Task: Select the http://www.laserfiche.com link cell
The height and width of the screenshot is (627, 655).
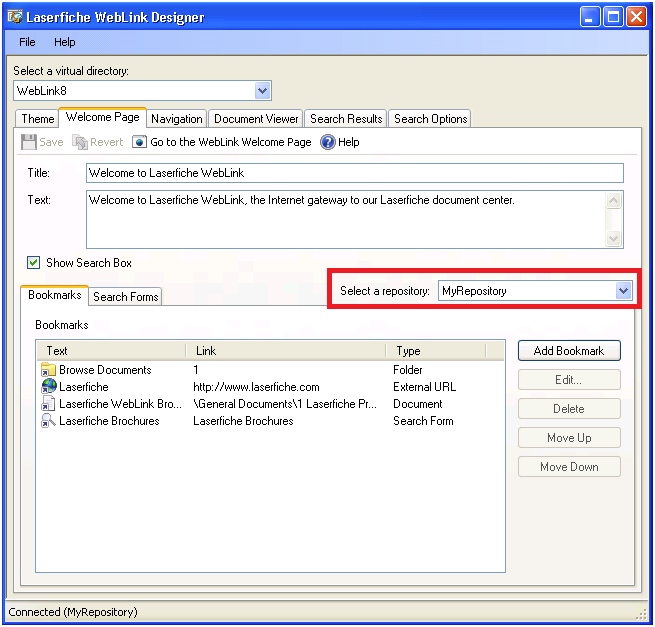Action: tap(256, 387)
